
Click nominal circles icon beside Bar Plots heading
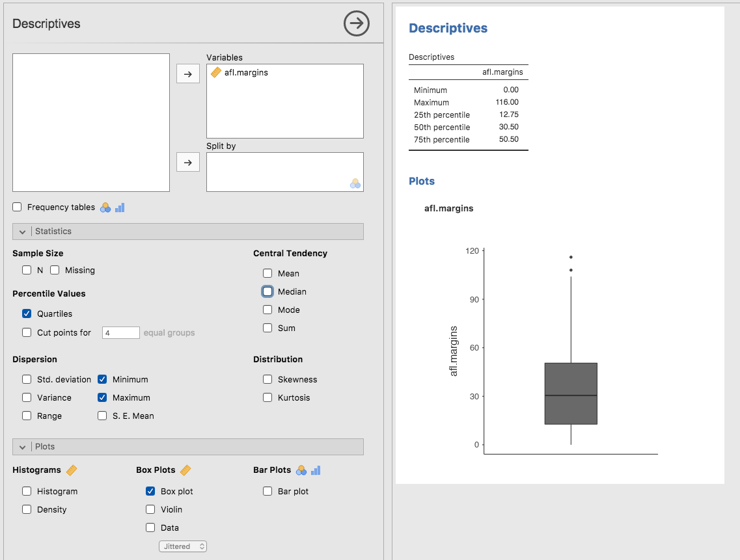coord(301,470)
